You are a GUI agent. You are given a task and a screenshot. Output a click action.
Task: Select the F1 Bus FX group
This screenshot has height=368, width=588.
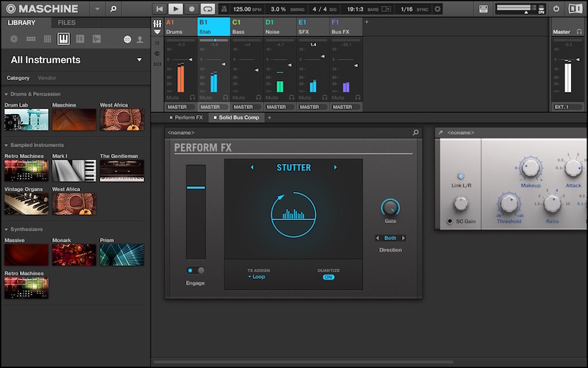coord(345,26)
